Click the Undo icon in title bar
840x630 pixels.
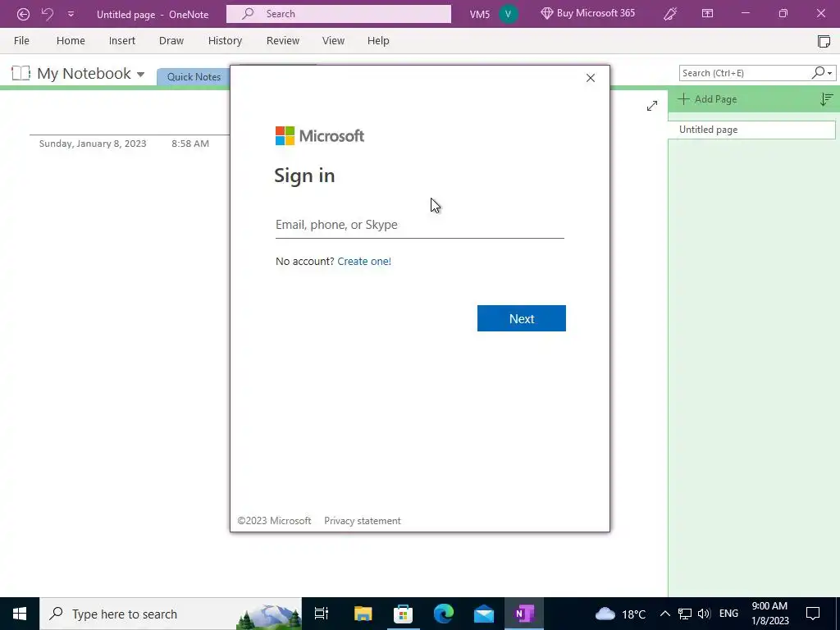(x=48, y=14)
